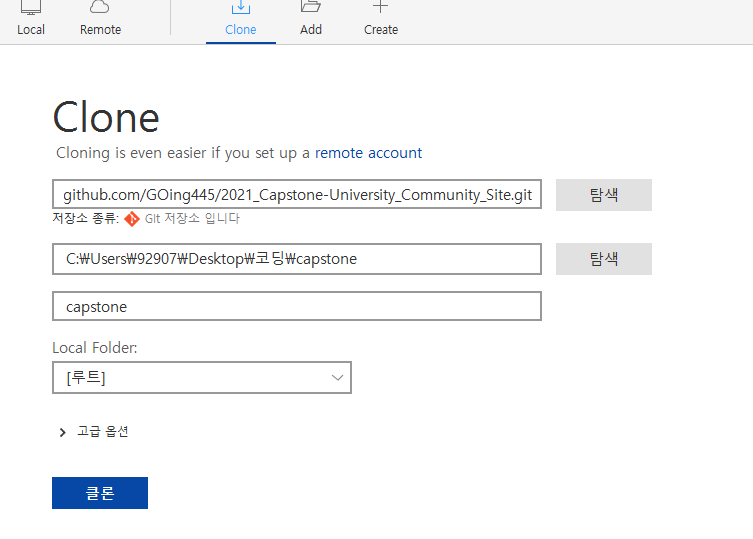753x539 pixels.
Task: Click 탐색 button beside destination path
Action: [604, 259]
